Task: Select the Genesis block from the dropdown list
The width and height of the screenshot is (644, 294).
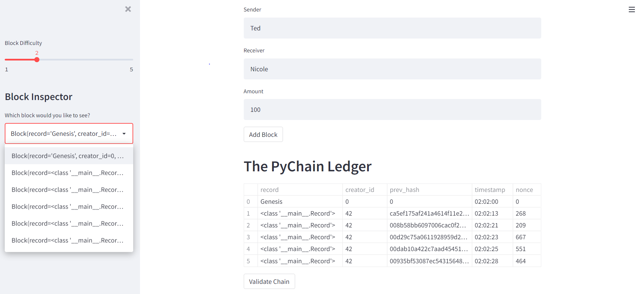Action: [68, 156]
